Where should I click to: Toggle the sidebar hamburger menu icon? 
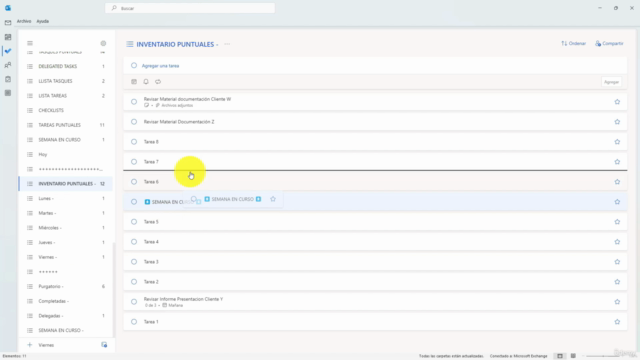click(x=30, y=43)
